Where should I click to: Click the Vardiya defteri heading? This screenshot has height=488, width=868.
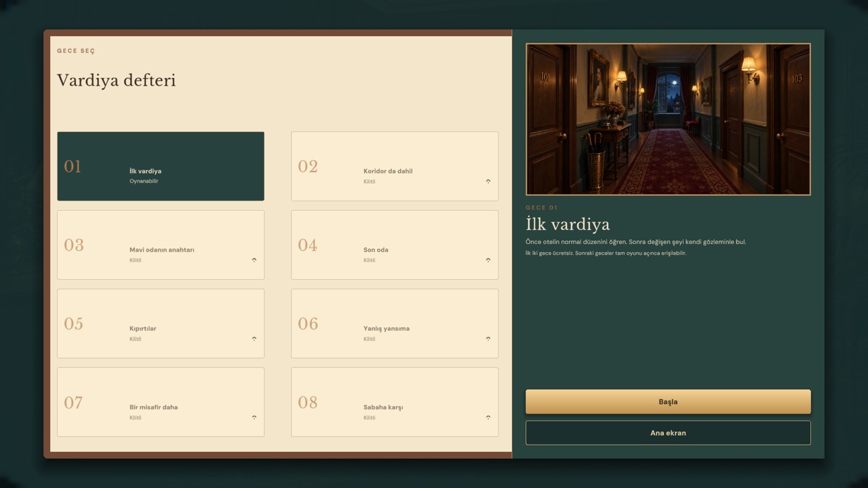point(116,81)
